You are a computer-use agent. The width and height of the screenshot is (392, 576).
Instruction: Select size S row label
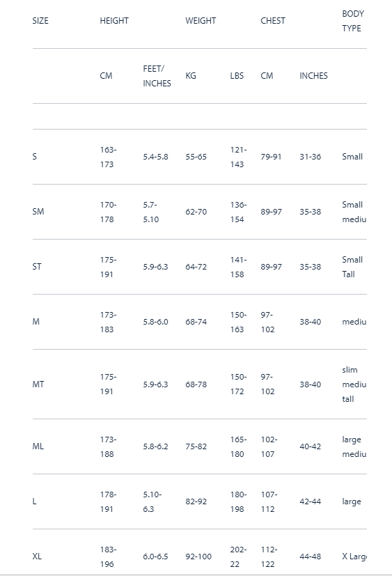click(35, 157)
